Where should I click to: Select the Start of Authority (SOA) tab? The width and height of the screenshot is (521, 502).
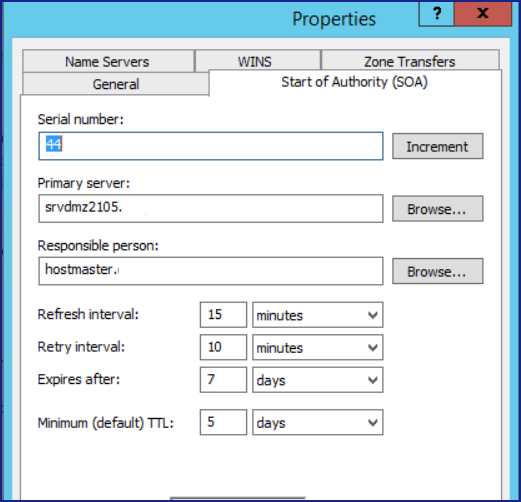click(x=355, y=82)
